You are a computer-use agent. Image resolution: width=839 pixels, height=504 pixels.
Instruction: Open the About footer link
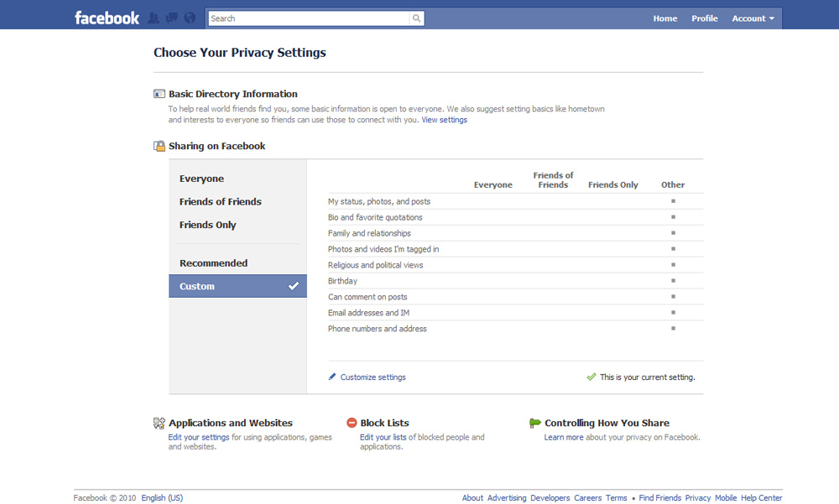(472, 497)
